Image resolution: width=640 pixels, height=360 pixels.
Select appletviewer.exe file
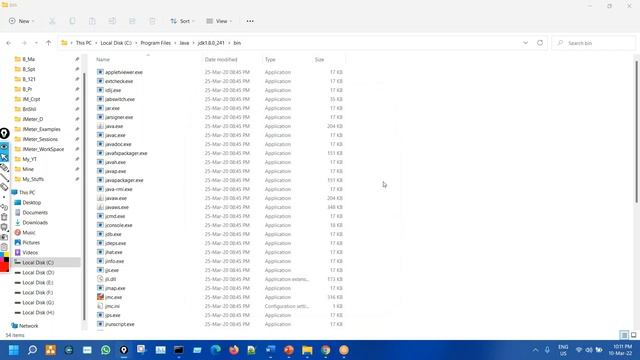pos(124,72)
